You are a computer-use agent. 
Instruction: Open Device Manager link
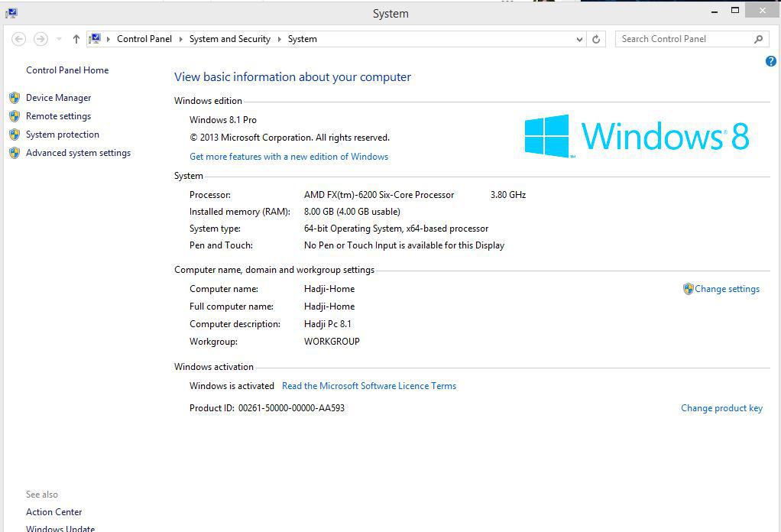(x=58, y=98)
